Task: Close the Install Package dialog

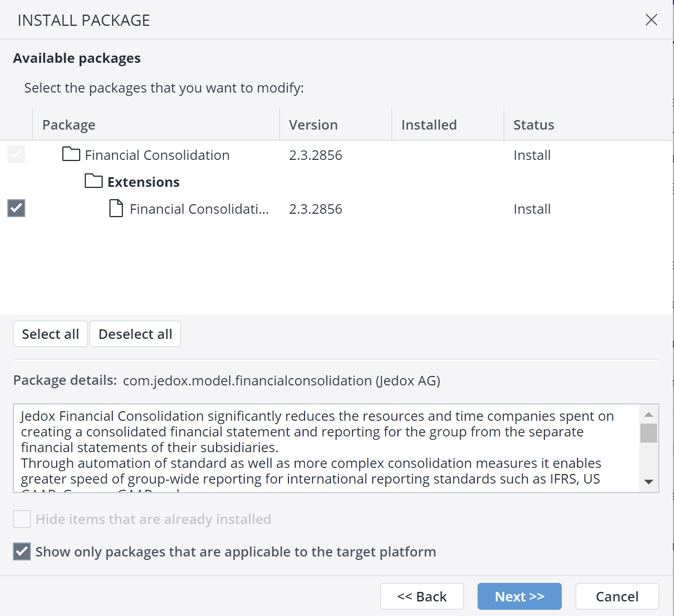Action: [x=651, y=20]
